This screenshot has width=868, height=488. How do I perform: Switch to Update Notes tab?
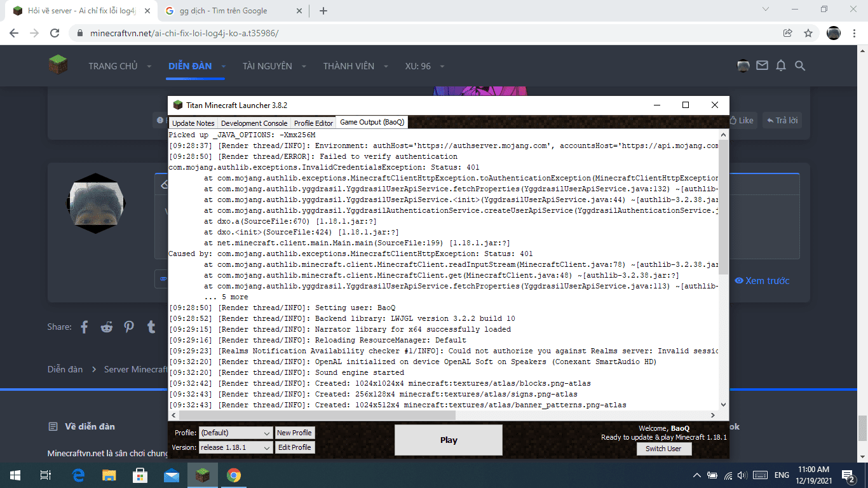point(193,123)
